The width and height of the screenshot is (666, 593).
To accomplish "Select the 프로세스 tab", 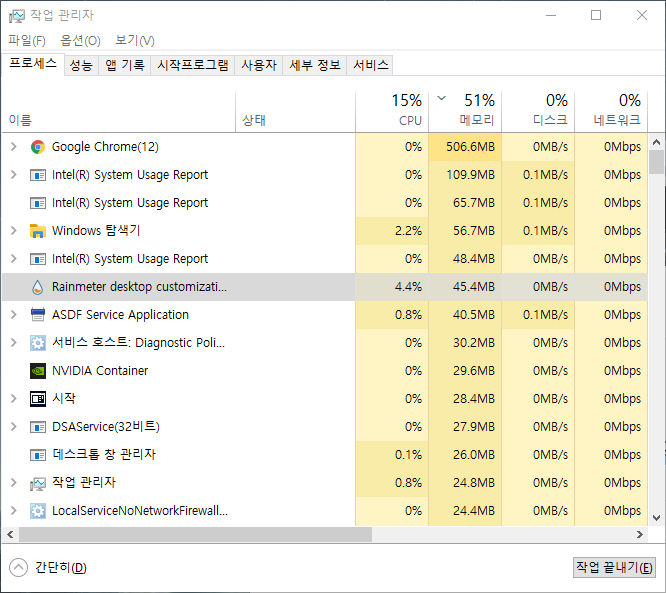I will pos(33,64).
